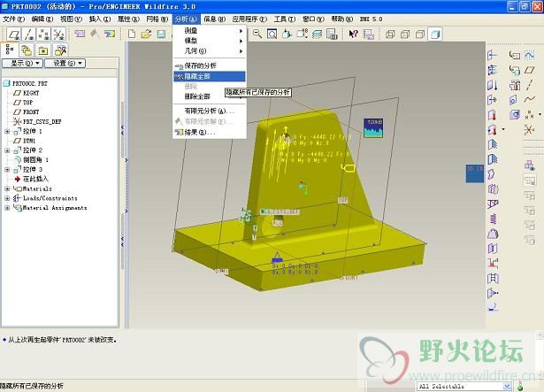Click the traffic light regeneration status icon
This screenshot has width=544, height=392.
click(x=520, y=386)
